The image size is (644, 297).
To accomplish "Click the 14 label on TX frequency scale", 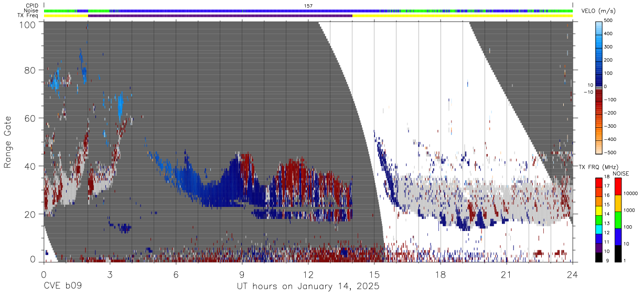I will pos(606,215).
